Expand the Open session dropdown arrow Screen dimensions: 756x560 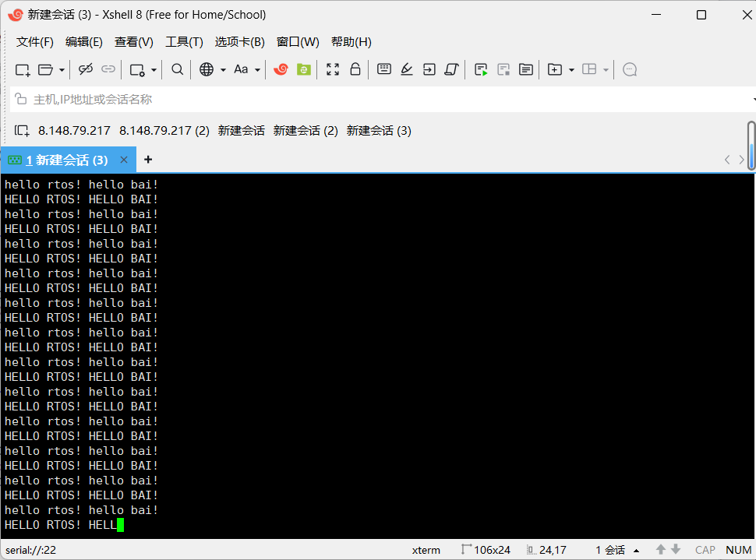pos(62,70)
